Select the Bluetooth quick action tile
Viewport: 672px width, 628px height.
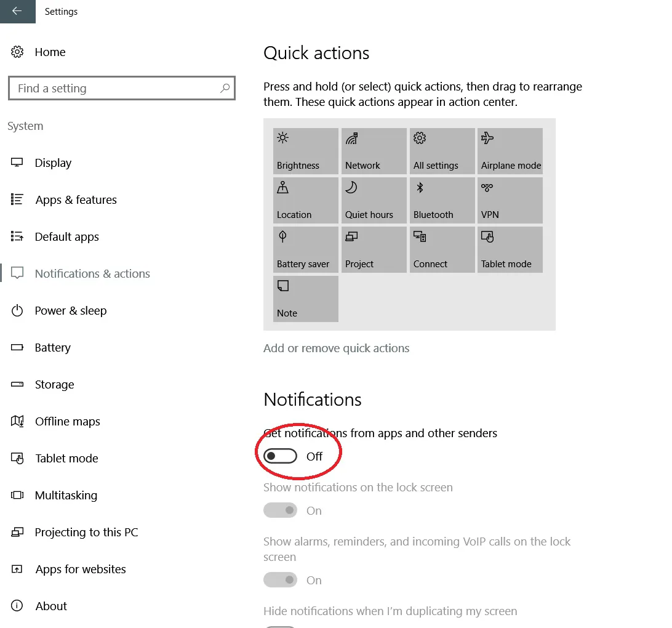(x=442, y=200)
